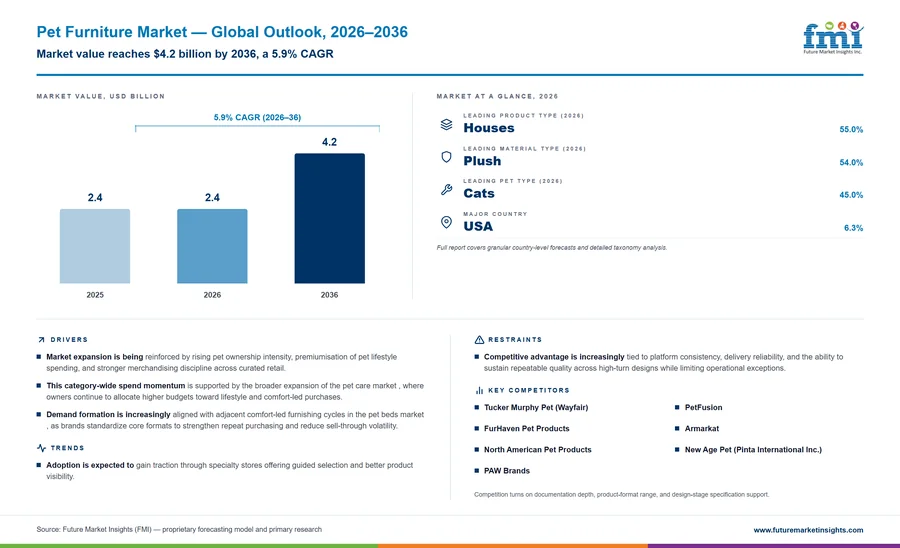
Task: Click New Age Pet (Pinta International Inc.)
Action: point(753,450)
